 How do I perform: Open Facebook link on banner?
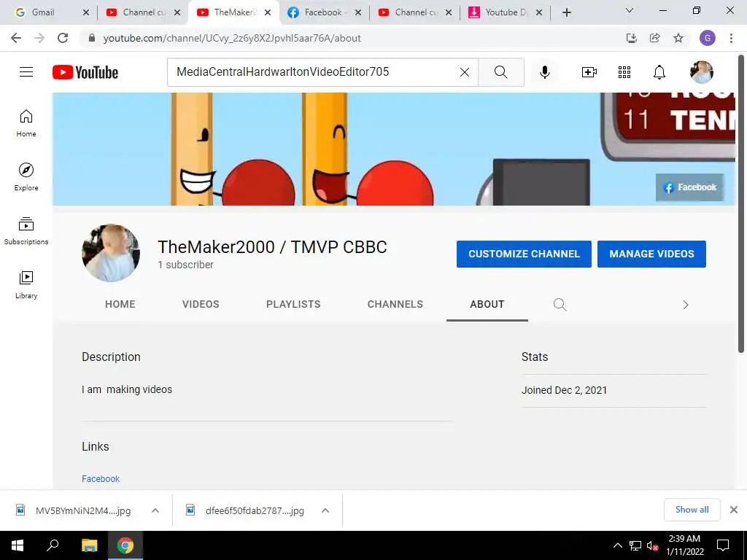(690, 187)
